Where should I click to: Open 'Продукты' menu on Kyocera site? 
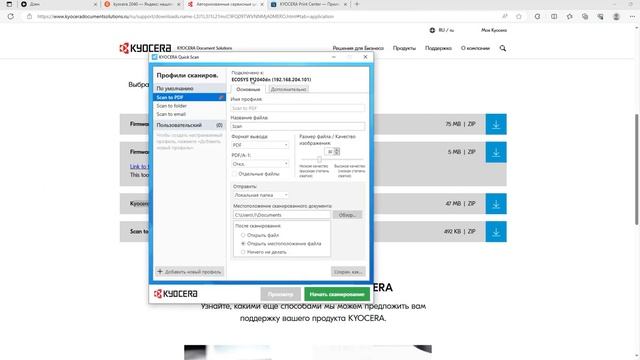pyautogui.click(x=404, y=48)
